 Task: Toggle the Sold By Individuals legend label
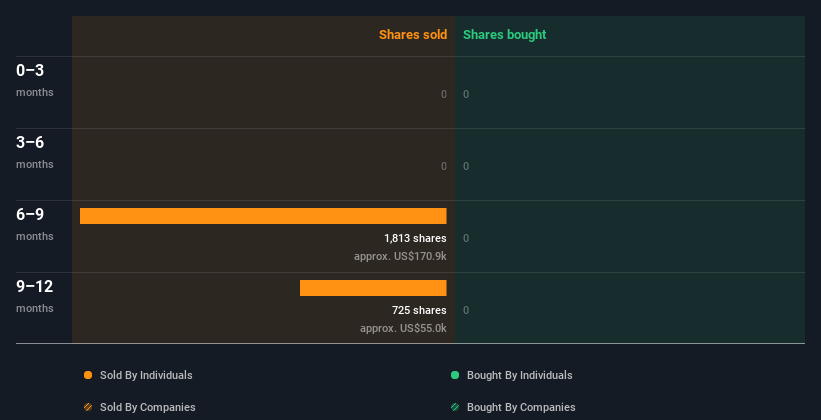[146, 375]
